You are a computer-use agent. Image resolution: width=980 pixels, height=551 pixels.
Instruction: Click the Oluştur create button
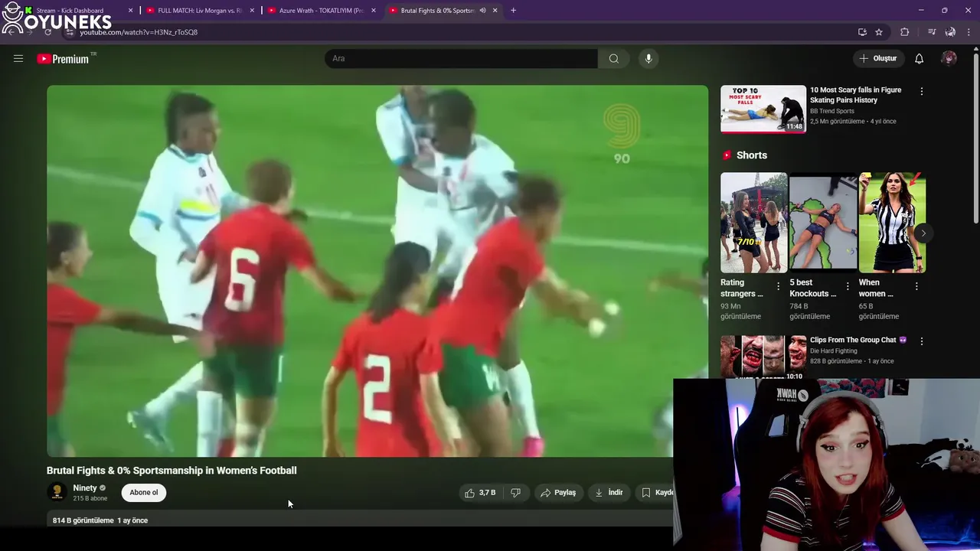[x=879, y=59]
